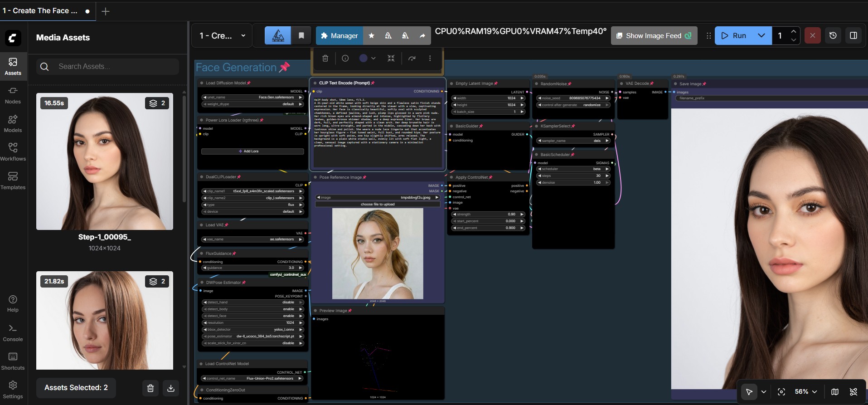Change the sampler_name deis selector
Screen dimensions: 868x405
pyautogui.click(x=573, y=141)
